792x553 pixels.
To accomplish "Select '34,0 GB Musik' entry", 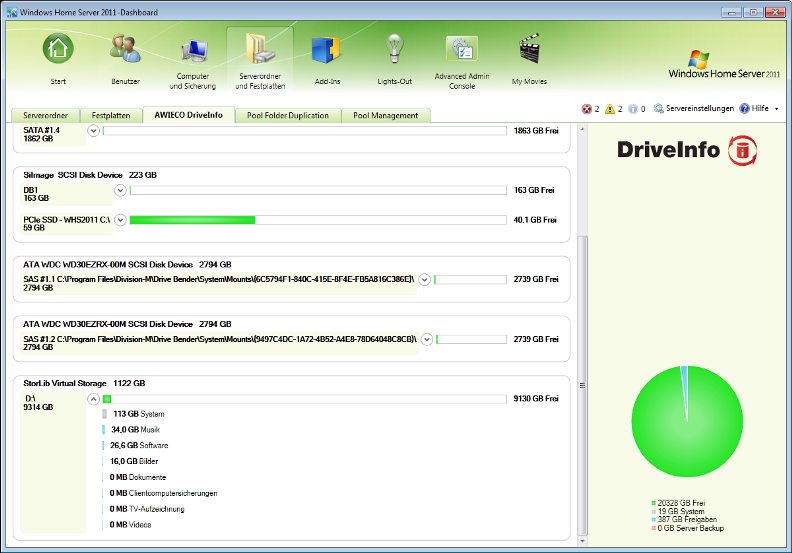I will tap(131, 430).
